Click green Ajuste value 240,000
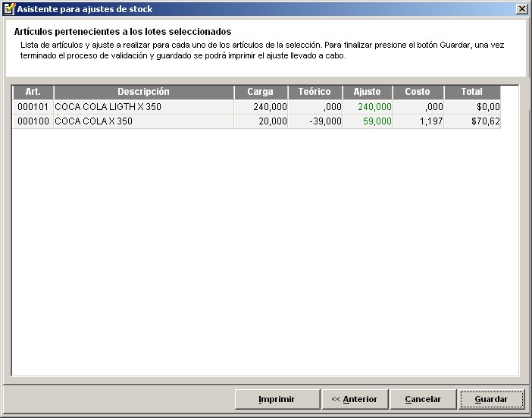 (368, 107)
